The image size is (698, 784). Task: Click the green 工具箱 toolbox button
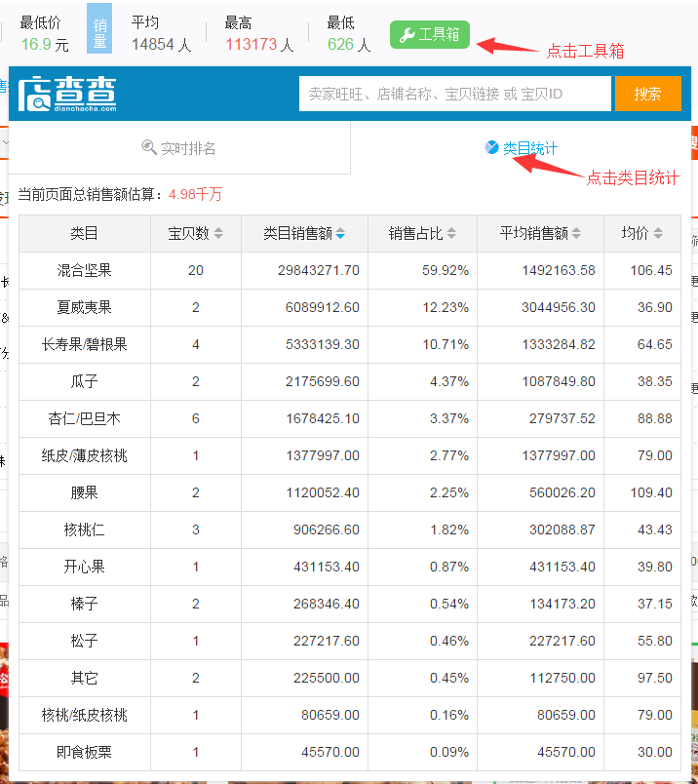tap(430, 34)
